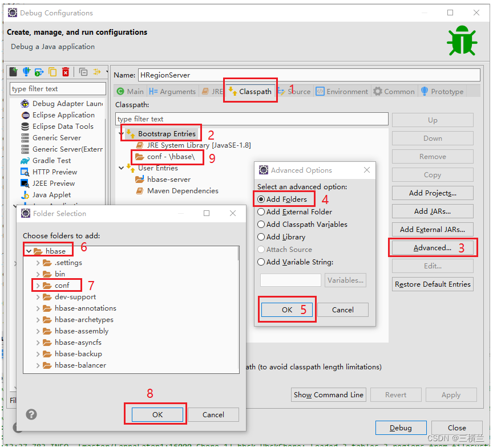The width and height of the screenshot is (493, 448).
Task: Select Eclipse Data Tools entry
Action: pos(57,127)
